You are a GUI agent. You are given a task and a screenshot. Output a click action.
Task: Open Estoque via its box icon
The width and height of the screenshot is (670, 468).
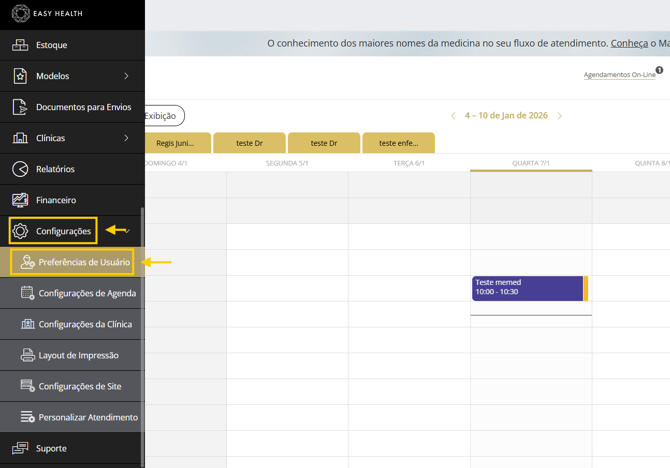pos(20,45)
